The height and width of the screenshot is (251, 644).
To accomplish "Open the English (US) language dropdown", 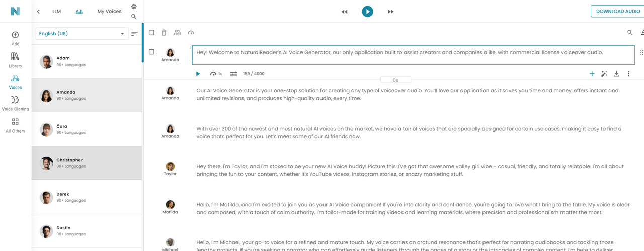I will coord(82,34).
